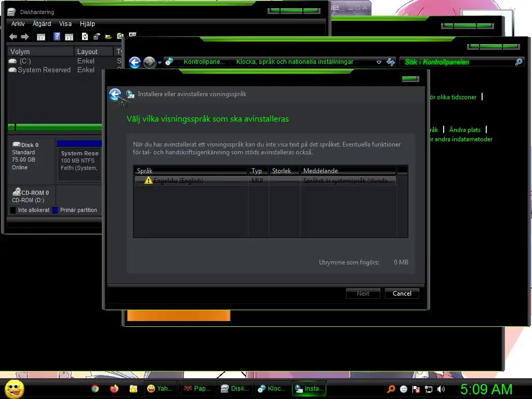Click forward arrow in Control Panel window
The image size is (532, 399).
[149, 62]
